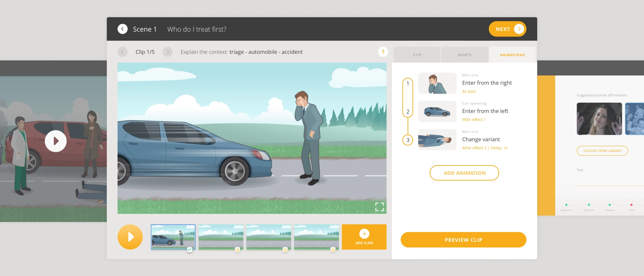This screenshot has height=276, width=644.
Task: Open 'Enter from the right' animation
Action: click(487, 83)
